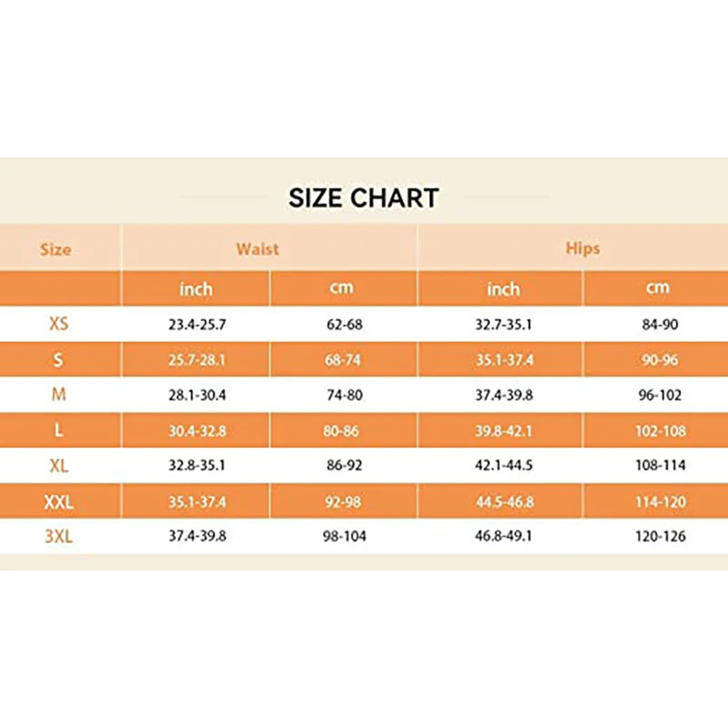The image size is (728, 728).
Task: Click hips cm value 108-114
Action: click(x=661, y=466)
